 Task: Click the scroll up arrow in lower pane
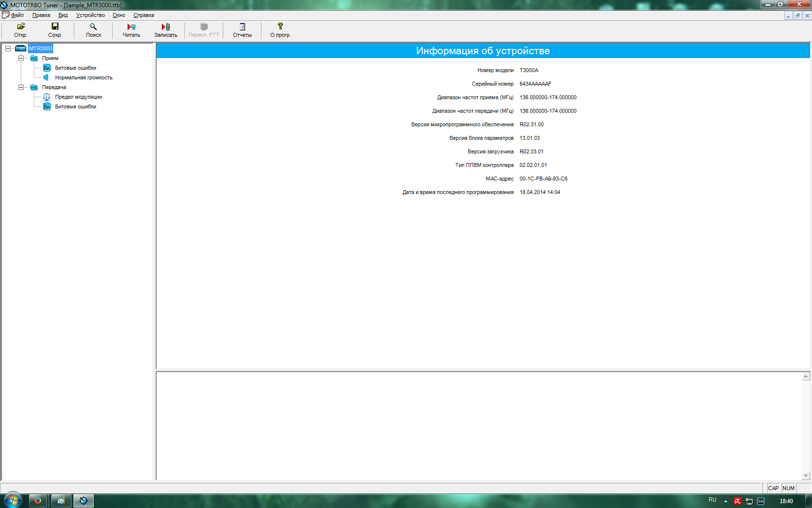click(806, 376)
